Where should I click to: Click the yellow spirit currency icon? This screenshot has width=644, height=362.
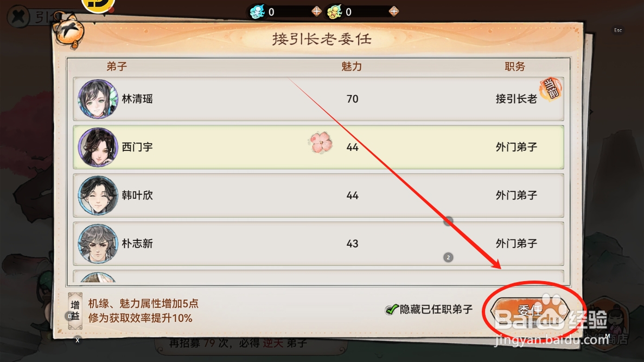click(x=334, y=12)
